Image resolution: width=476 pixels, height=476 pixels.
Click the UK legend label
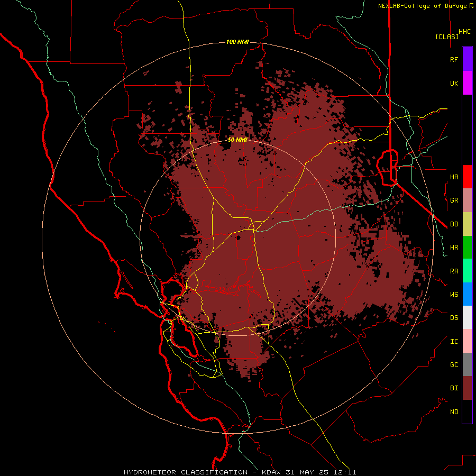(x=454, y=83)
